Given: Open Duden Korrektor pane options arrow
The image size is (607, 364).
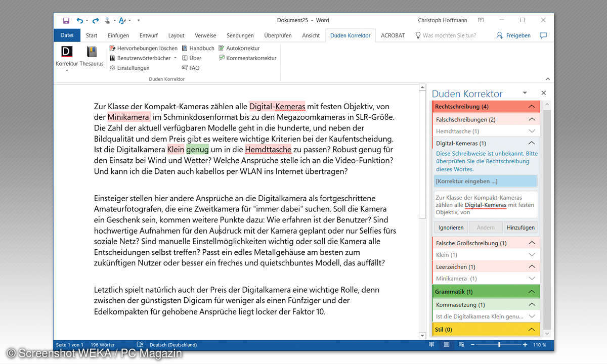Looking at the screenshot, I should [525, 93].
